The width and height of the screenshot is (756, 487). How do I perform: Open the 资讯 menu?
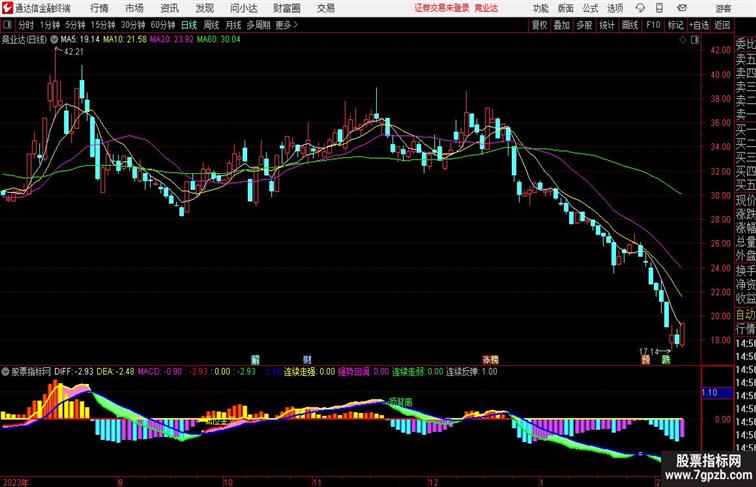click(170, 8)
